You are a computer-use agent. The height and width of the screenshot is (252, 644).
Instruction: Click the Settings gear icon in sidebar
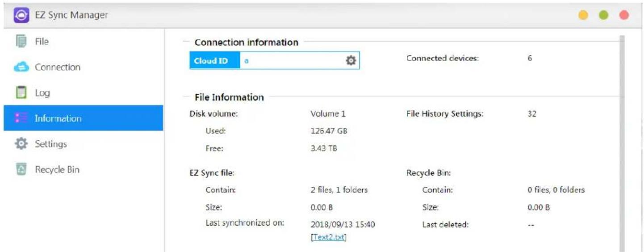click(21, 144)
